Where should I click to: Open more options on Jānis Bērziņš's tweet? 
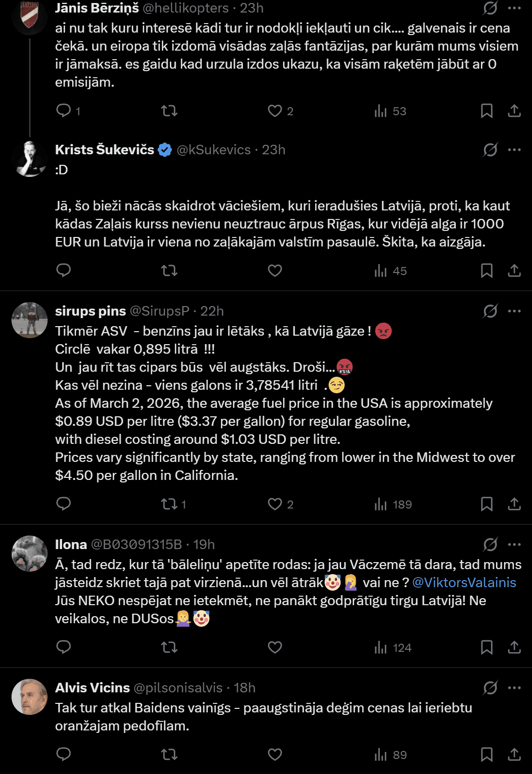pos(514,8)
